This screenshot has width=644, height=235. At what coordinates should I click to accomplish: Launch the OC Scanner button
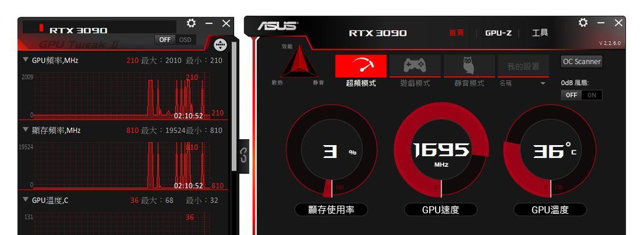click(582, 62)
